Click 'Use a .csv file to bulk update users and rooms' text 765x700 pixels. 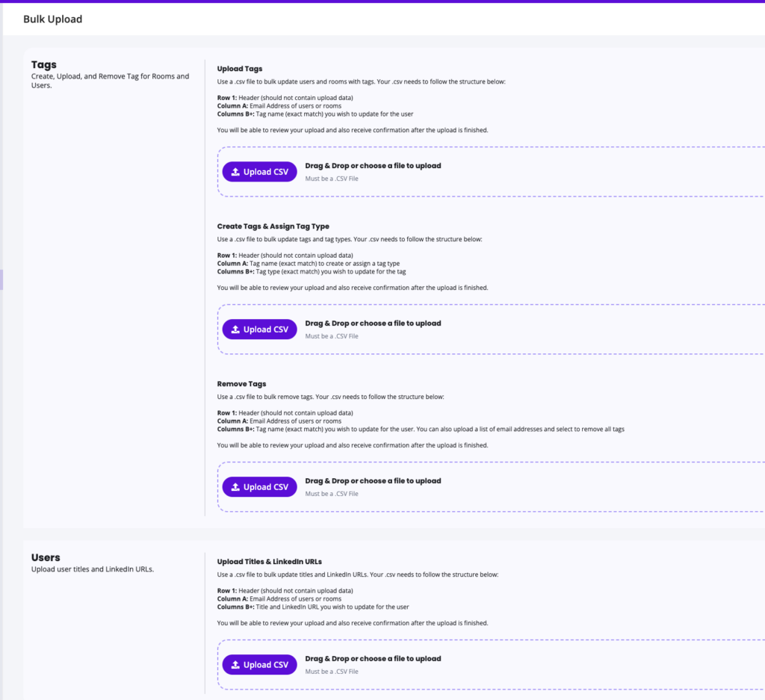click(x=361, y=81)
